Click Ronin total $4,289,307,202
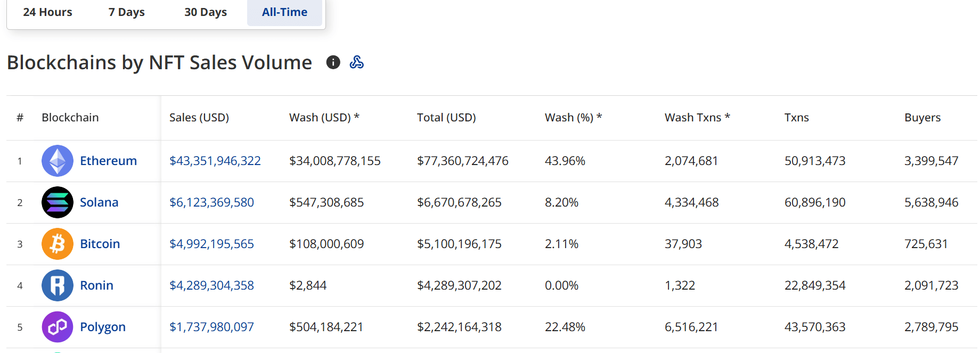The height and width of the screenshot is (353, 980). point(459,285)
